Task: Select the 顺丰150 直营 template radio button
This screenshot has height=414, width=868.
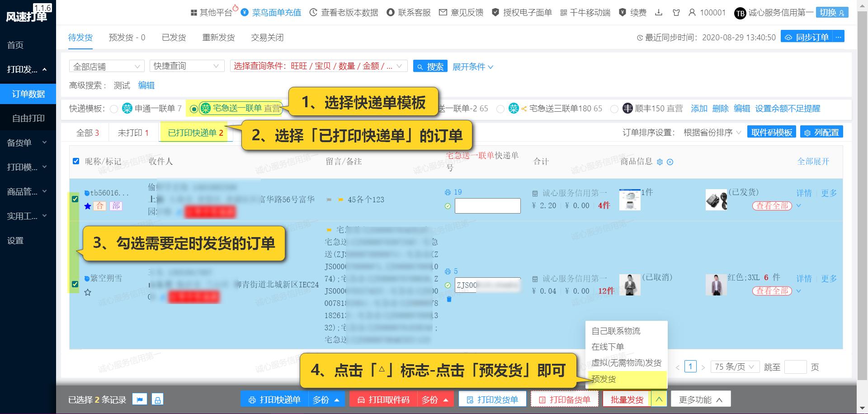Action: (x=614, y=109)
